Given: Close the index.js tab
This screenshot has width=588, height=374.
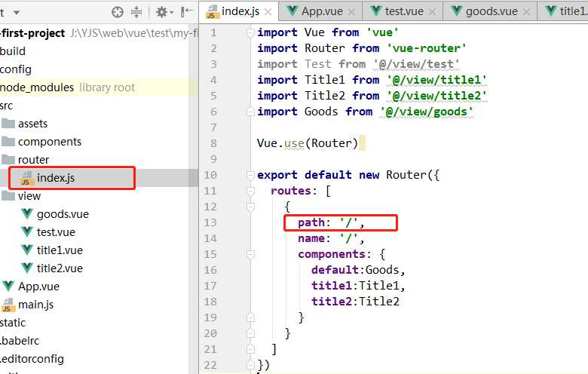Looking at the screenshot, I should [268, 12].
